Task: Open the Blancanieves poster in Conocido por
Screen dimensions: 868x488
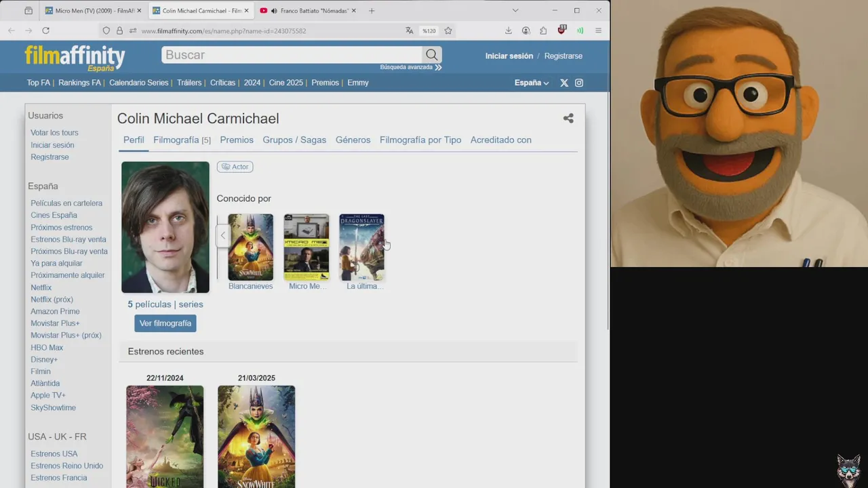Action: tap(250, 247)
